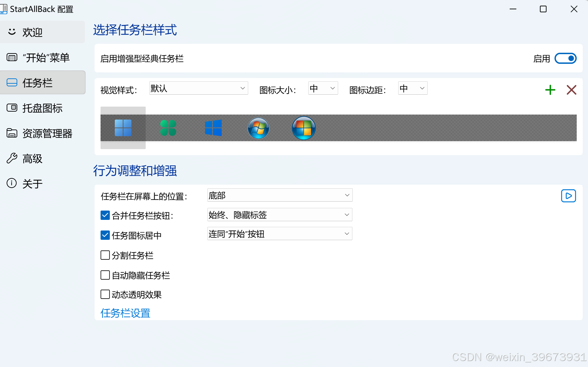Click the 启用 label next to the switch
588x367 pixels.
(x=542, y=59)
